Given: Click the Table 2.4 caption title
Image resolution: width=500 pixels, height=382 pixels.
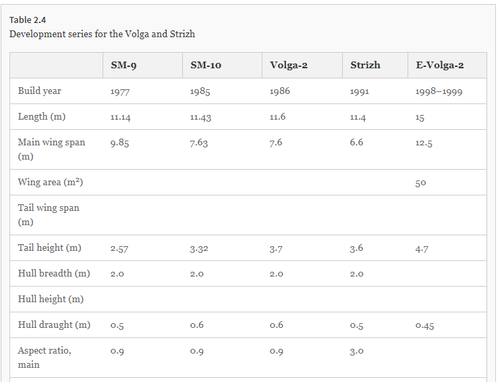Looking at the screenshot, I should click(28, 20).
